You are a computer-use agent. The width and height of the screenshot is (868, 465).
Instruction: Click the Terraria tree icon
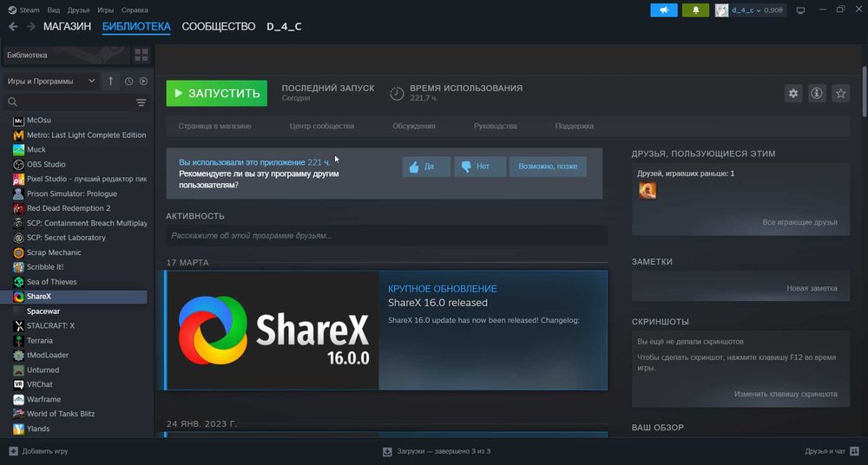(18, 340)
